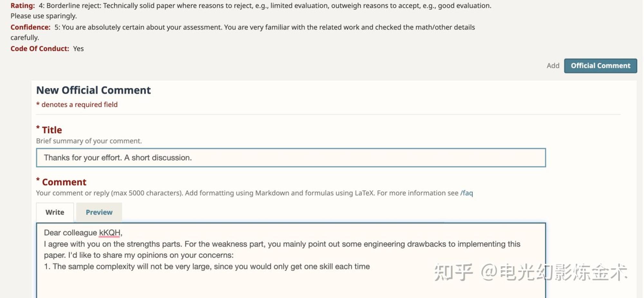Click inside the Comment text area
Image resolution: width=644 pixels, height=298 pixels.
291,260
